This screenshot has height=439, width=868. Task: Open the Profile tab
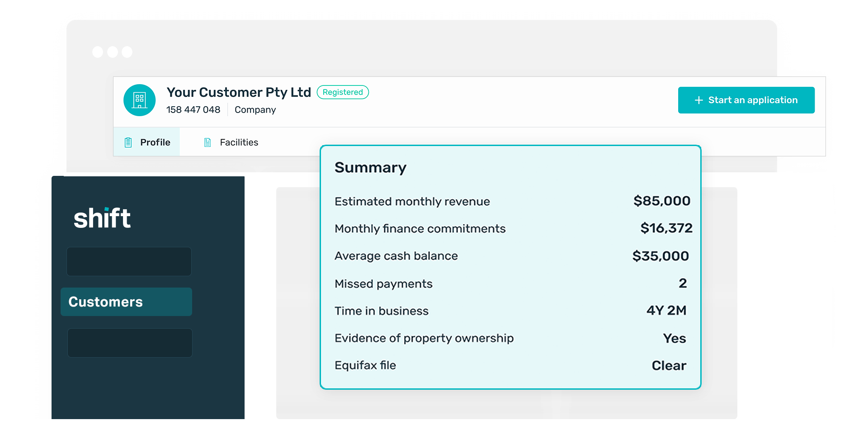point(146,142)
